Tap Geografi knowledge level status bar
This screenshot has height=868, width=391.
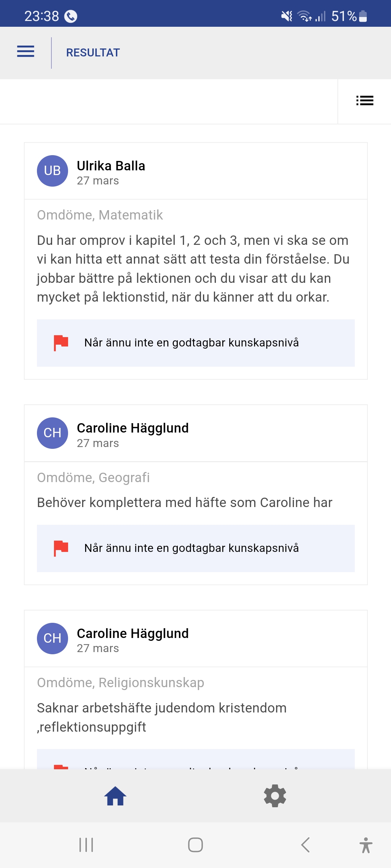pyautogui.click(x=195, y=548)
